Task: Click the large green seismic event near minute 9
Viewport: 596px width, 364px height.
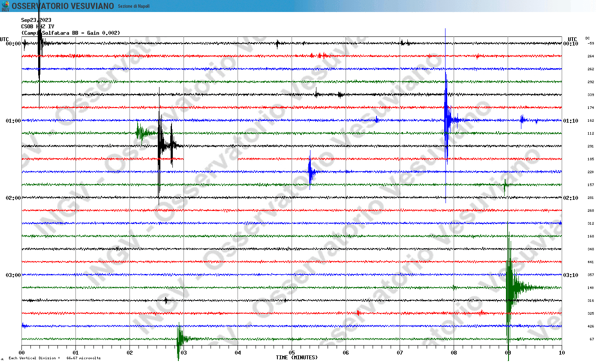Action: click(x=510, y=287)
